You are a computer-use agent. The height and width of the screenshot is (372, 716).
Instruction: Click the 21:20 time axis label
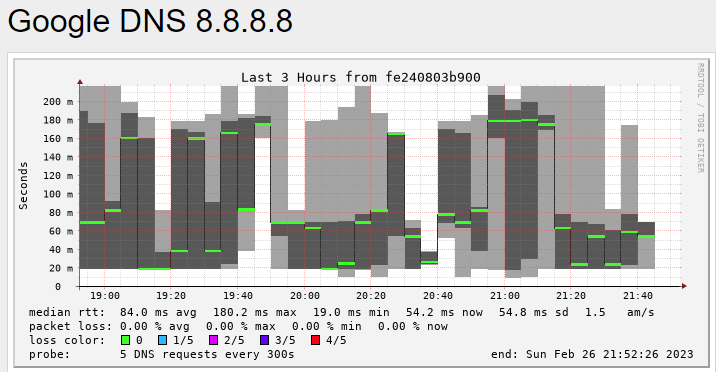pos(571,296)
